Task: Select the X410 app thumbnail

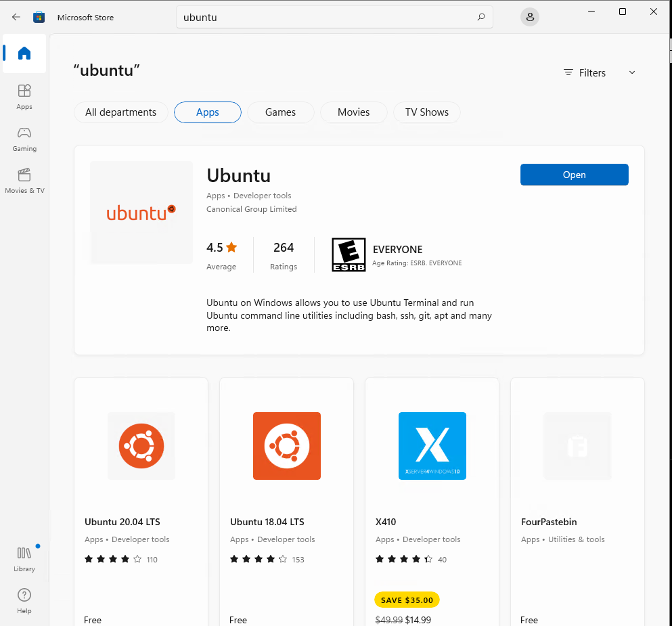Action: (432, 446)
